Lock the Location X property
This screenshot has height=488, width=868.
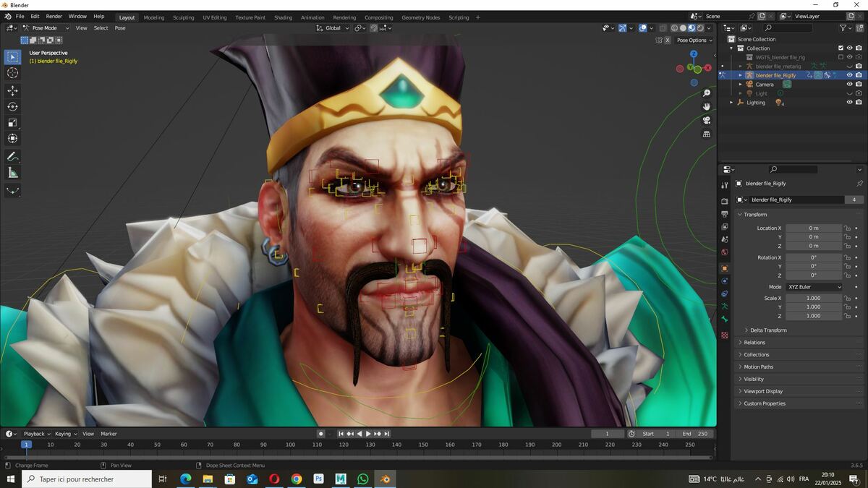click(847, 228)
